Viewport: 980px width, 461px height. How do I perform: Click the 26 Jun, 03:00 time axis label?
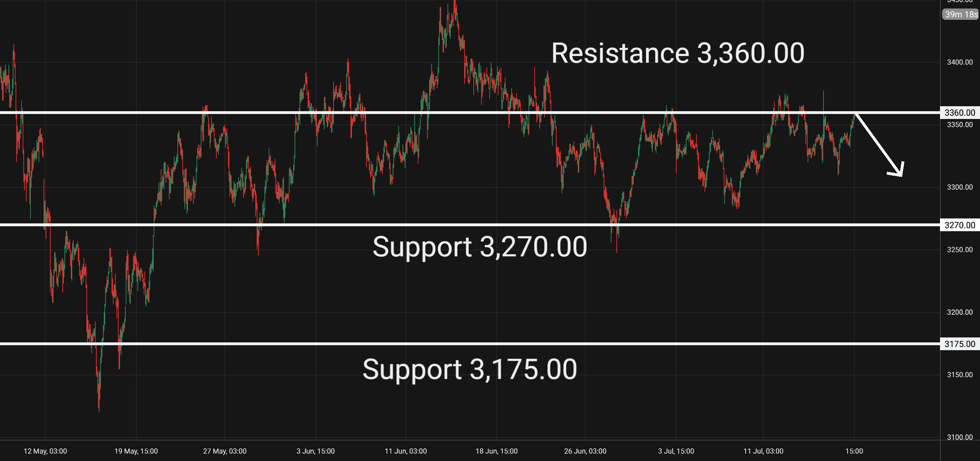click(586, 451)
